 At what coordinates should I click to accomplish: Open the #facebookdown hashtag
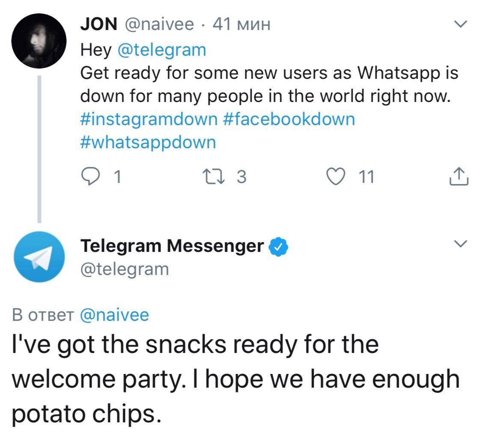tap(289, 119)
